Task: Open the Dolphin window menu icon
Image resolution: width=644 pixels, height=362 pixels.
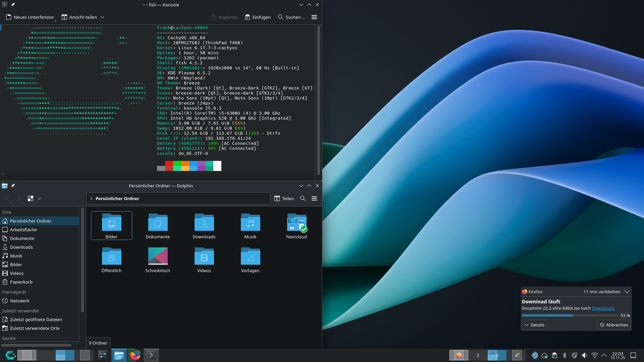Action: pos(5,186)
